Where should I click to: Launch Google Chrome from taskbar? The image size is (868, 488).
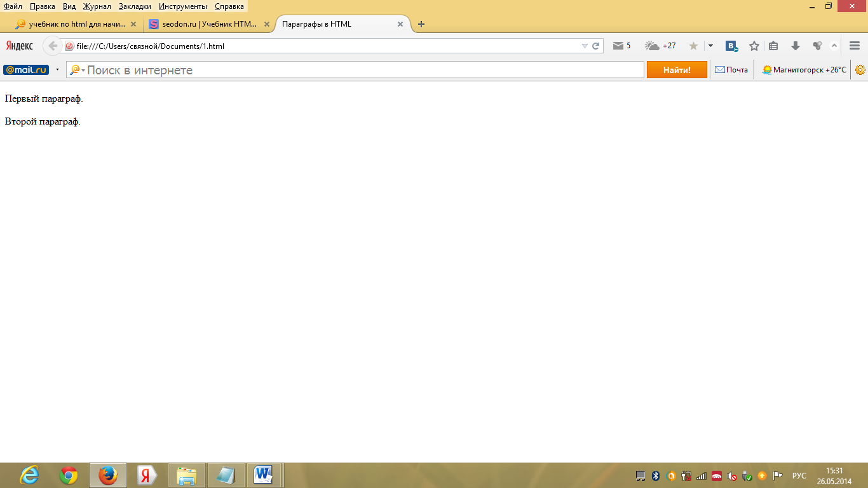pos(69,475)
